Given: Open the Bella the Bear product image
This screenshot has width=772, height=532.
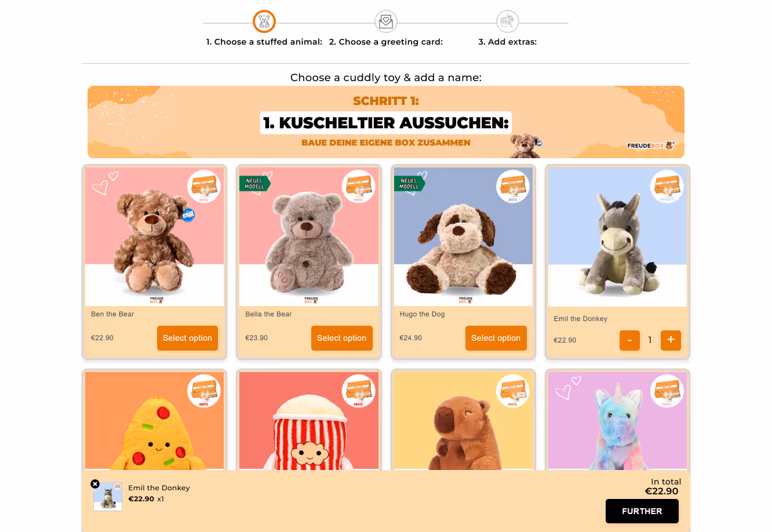Looking at the screenshot, I should pos(309,236).
